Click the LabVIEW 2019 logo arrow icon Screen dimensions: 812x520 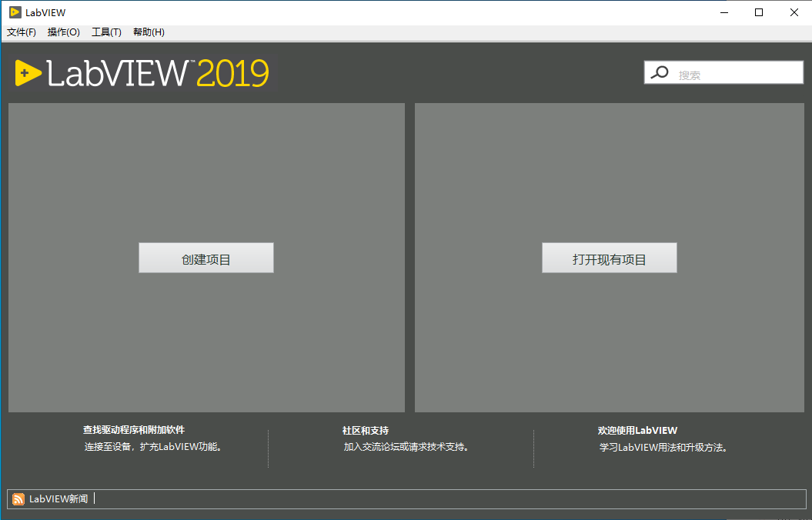[x=28, y=73]
